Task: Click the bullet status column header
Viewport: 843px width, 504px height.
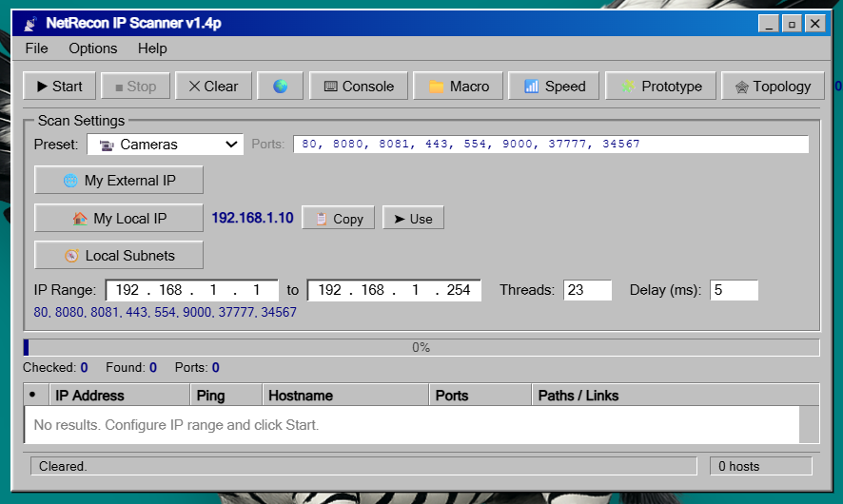Action: click(36, 396)
